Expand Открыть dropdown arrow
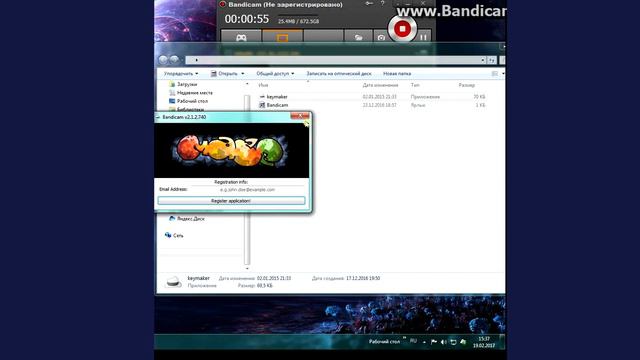Viewport: 640px width, 360px height. [243, 73]
